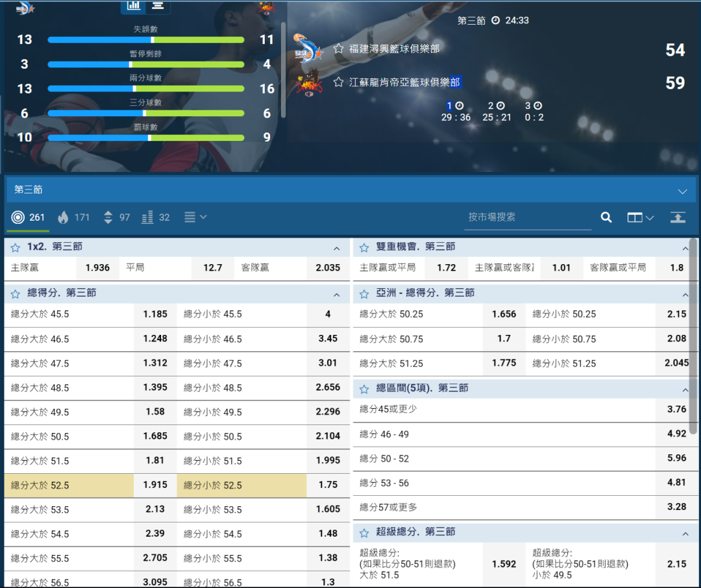Open the hamburger list menu dropdown
This screenshot has height=588, width=701.
click(x=195, y=217)
